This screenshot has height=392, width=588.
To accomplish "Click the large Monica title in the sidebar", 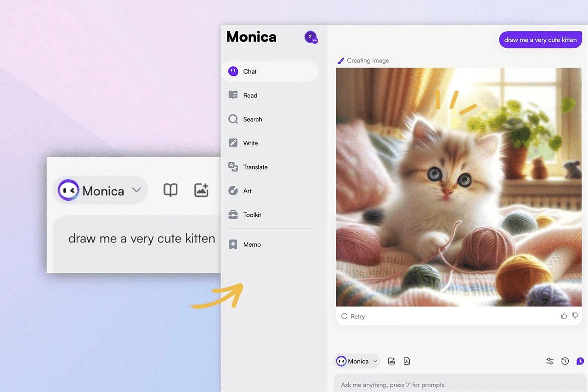I will click(251, 37).
